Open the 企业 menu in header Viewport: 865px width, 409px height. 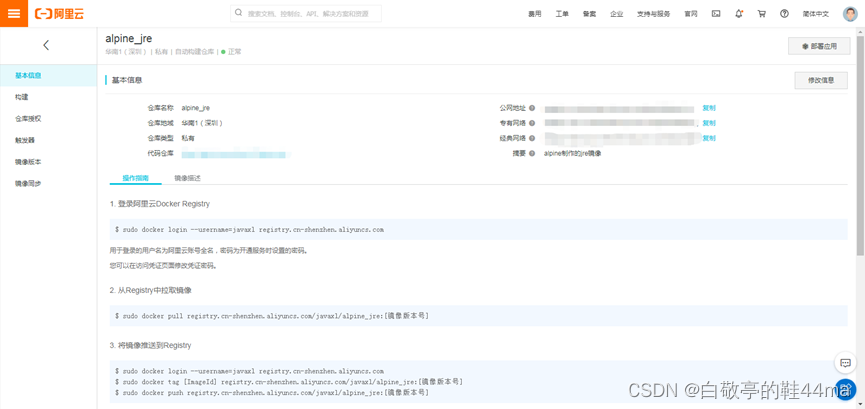click(x=616, y=14)
